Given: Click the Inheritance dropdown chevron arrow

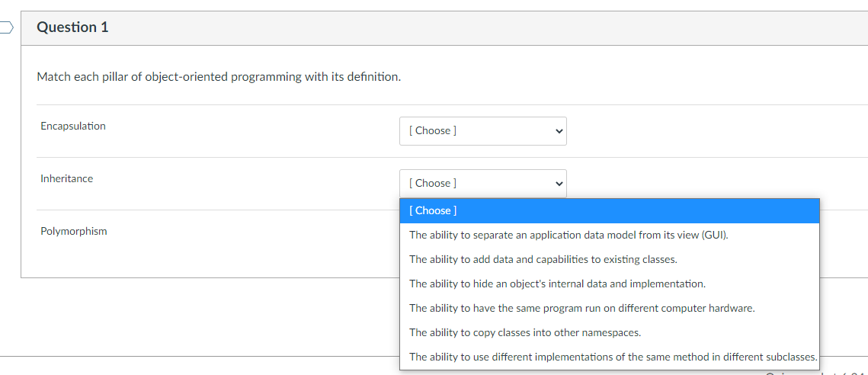Looking at the screenshot, I should [559, 184].
